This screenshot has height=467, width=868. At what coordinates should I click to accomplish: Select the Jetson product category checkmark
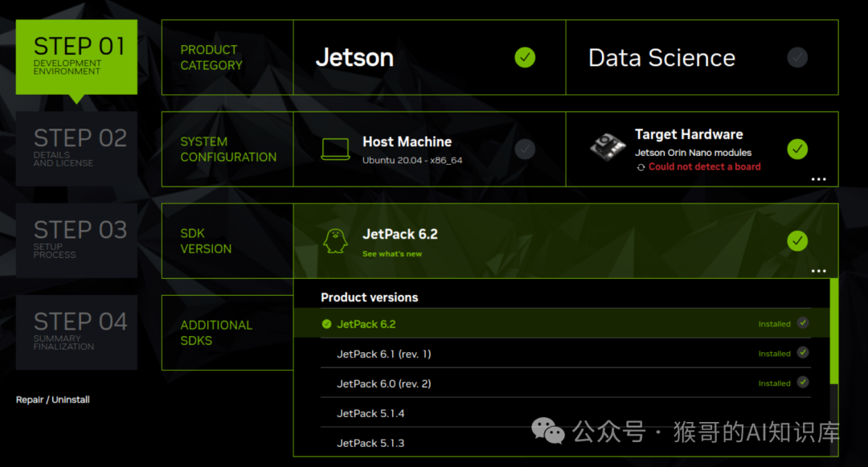click(525, 58)
